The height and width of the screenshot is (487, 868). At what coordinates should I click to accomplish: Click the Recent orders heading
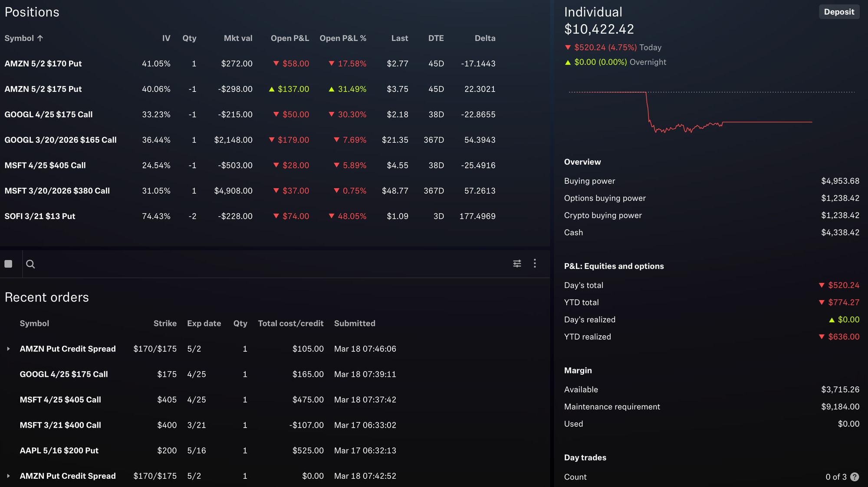pyautogui.click(x=46, y=297)
